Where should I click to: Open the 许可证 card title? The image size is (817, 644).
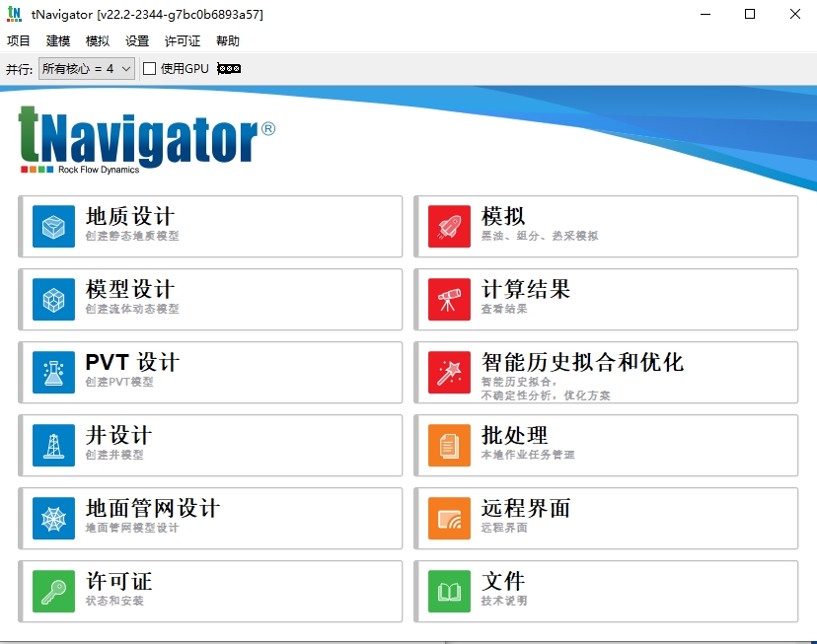118,581
